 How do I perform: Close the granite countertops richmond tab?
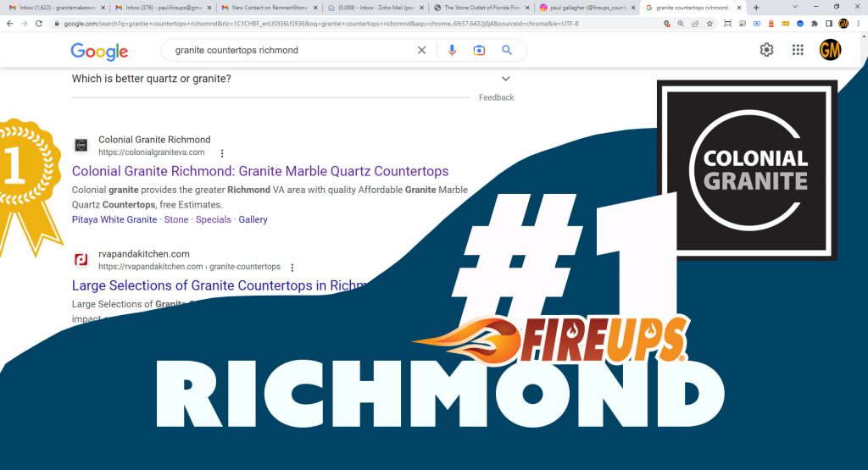tap(739, 8)
